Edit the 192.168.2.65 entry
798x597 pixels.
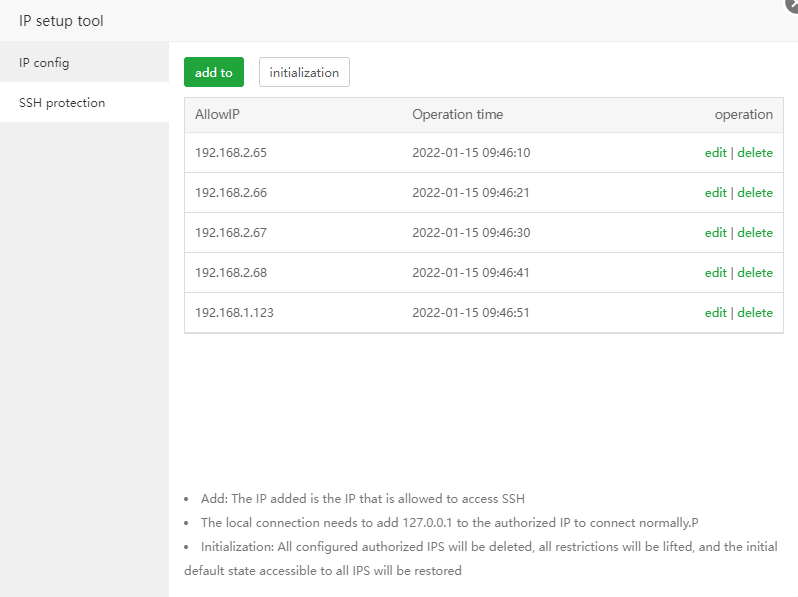(x=715, y=153)
